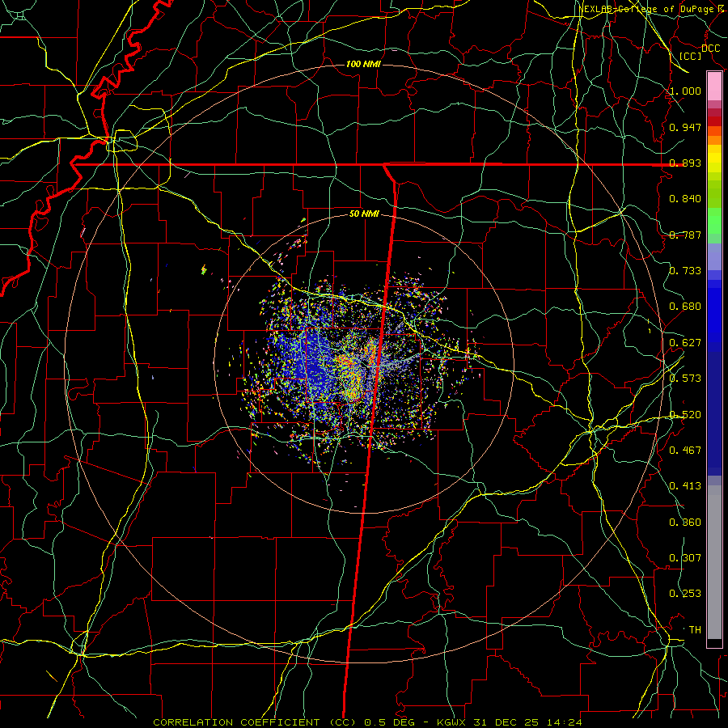Viewport: 728px width, 728px height.
Task: Click the 0.733 legend value
Action: coord(685,271)
